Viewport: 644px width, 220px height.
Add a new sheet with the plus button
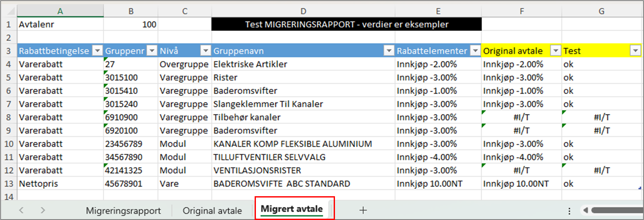click(x=363, y=210)
